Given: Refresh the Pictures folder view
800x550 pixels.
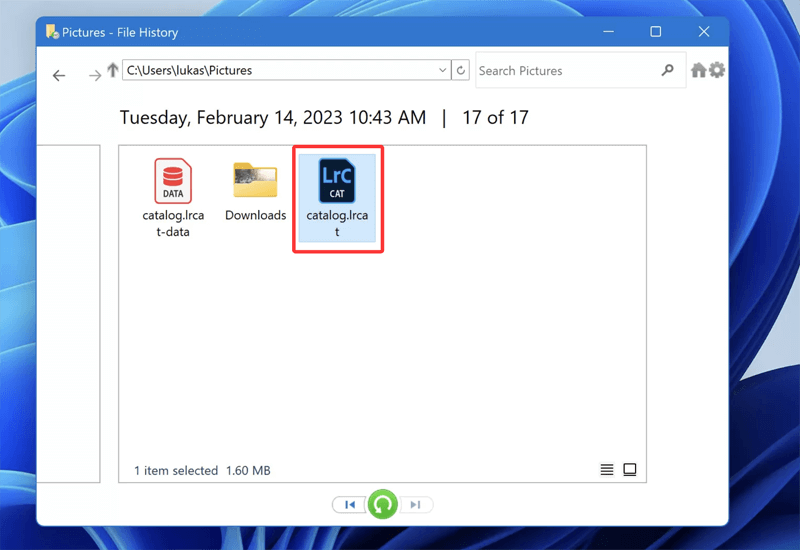Looking at the screenshot, I should 461,70.
